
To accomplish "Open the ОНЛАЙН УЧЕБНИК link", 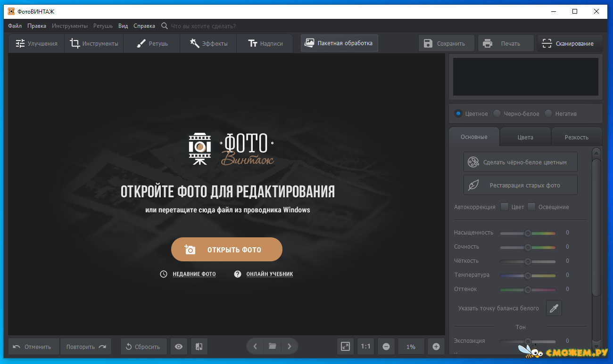I will pos(270,274).
